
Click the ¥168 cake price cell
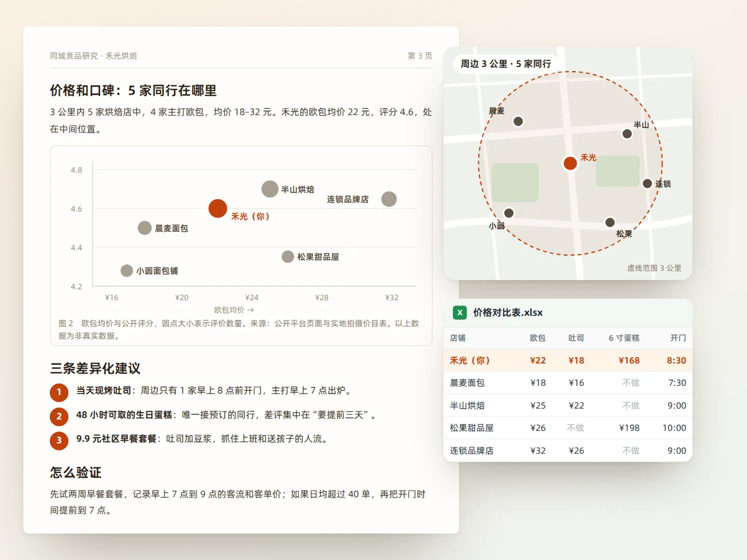(629, 360)
